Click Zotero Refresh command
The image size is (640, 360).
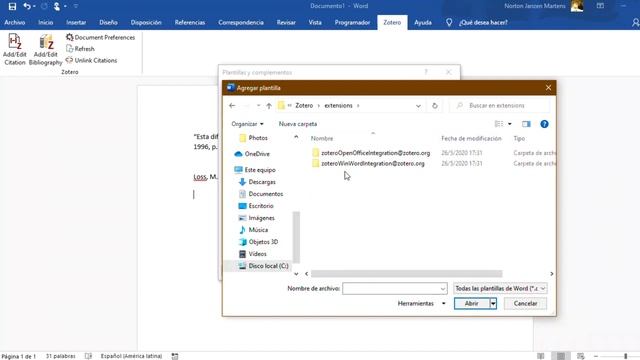point(80,49)
